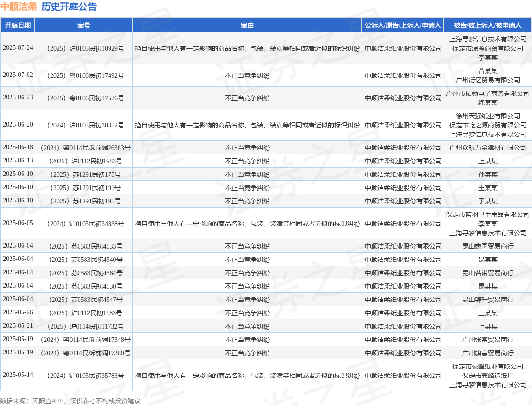Viewport: 532px width, 405px height.
Task: Select date cell 2025-06-05
Action: coord(18,223)
